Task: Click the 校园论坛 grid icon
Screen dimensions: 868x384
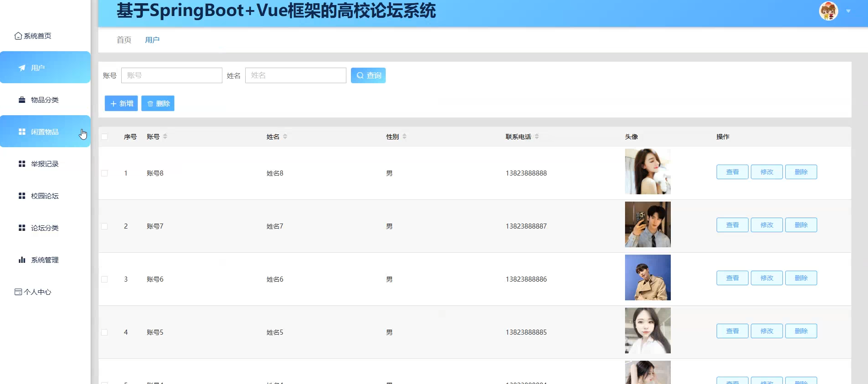Action: pyautogui.click(x=22, y=196)
